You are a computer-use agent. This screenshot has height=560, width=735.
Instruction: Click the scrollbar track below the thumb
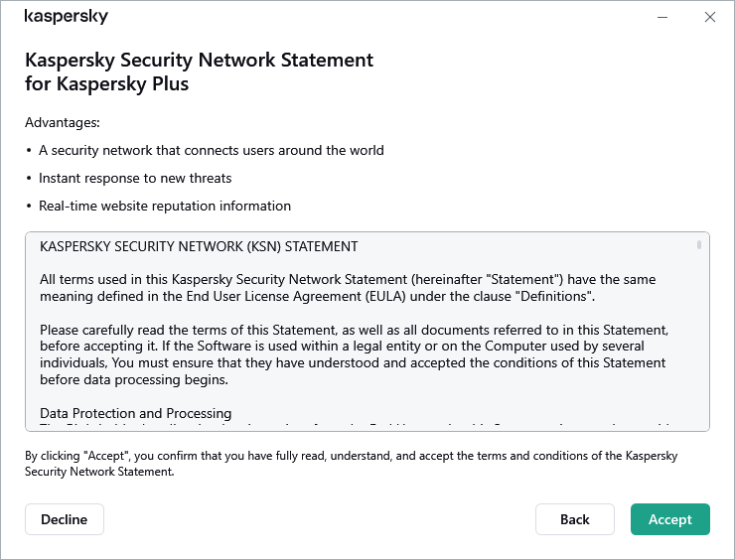tap(699, 338)
